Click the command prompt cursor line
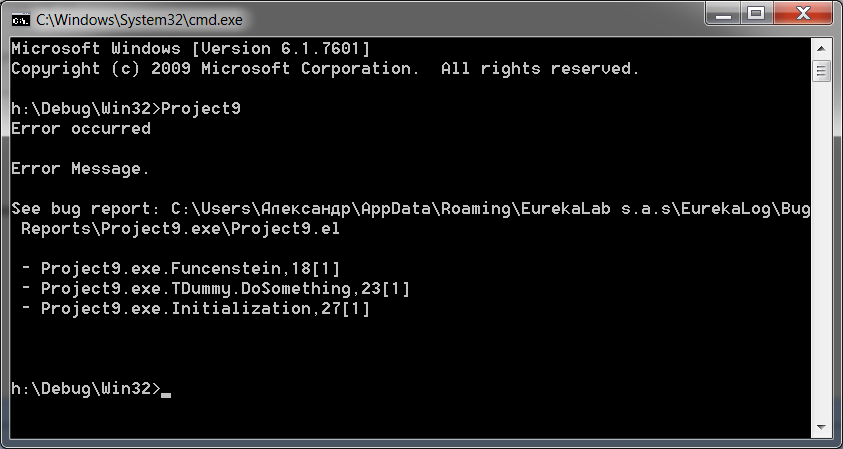The height and width of the screenshot is (449, 843). point(91,388)
